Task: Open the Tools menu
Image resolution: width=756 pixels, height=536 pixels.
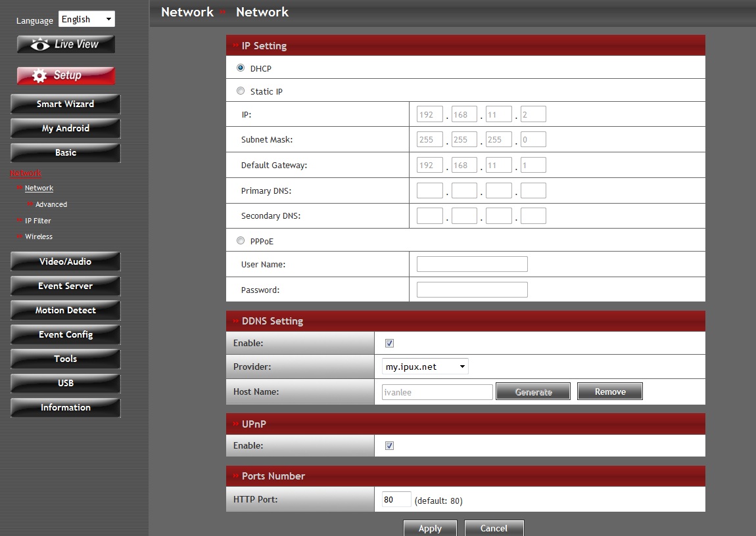Action: tap(66, 359)
